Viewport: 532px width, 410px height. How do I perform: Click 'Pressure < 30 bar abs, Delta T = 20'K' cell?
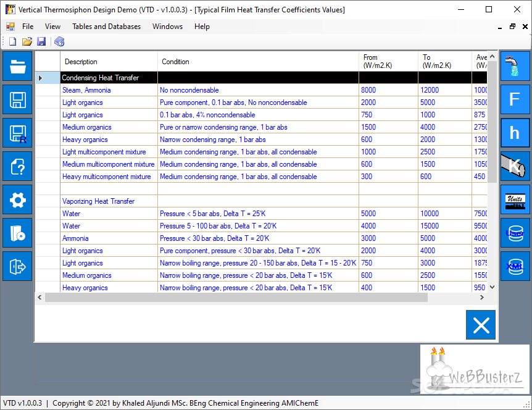click(x=258, y=238)
